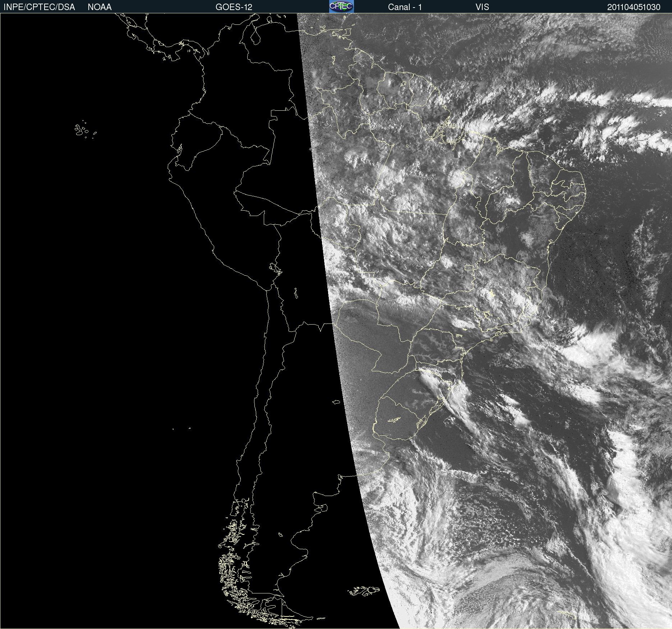Click the NOAA label in the header
This screenshot has height=629, width=672.
pos(100,7)
